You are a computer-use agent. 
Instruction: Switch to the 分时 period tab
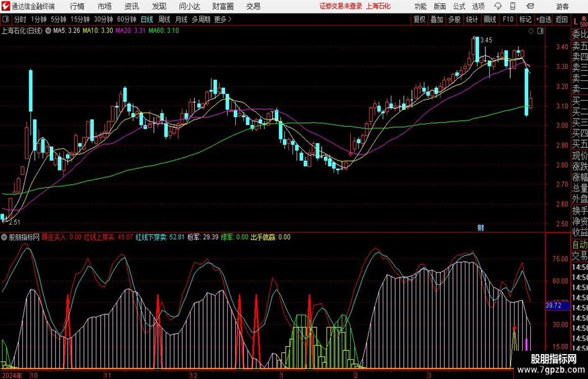pos(20,19)
